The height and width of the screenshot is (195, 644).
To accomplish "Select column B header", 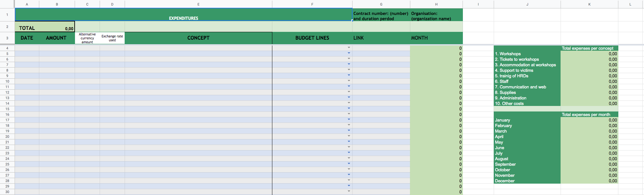I will pos(57,4).
